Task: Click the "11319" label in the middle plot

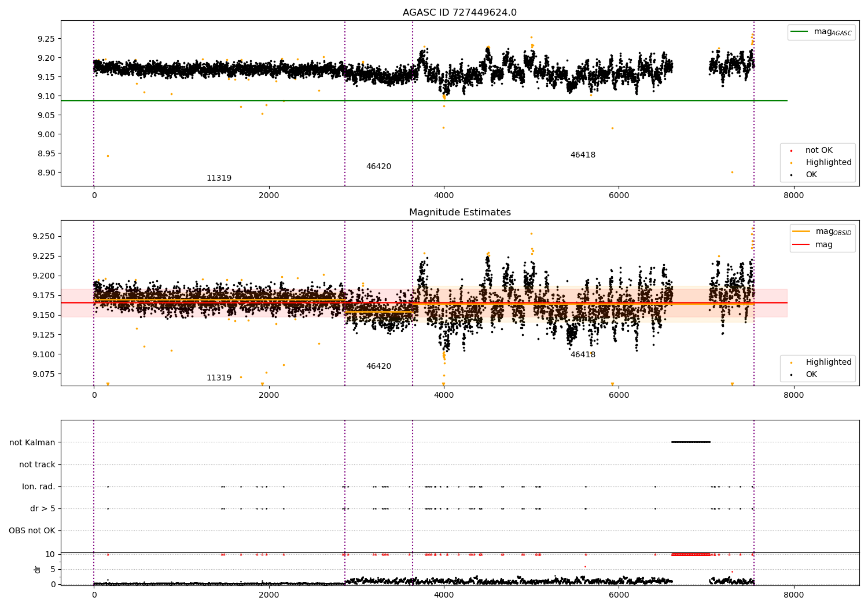Action: (x=219, y=378)
